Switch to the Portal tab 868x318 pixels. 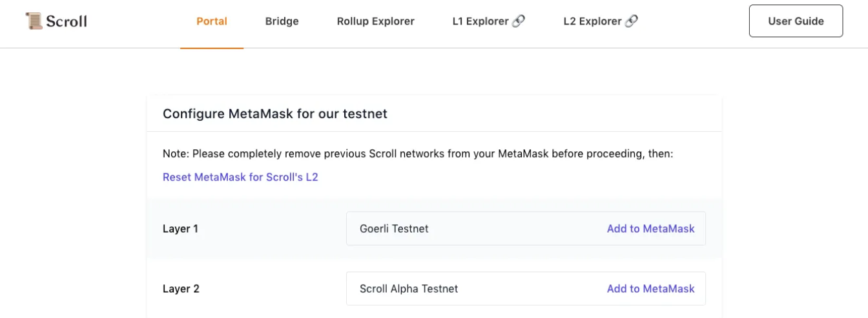[x=212, y=21]
